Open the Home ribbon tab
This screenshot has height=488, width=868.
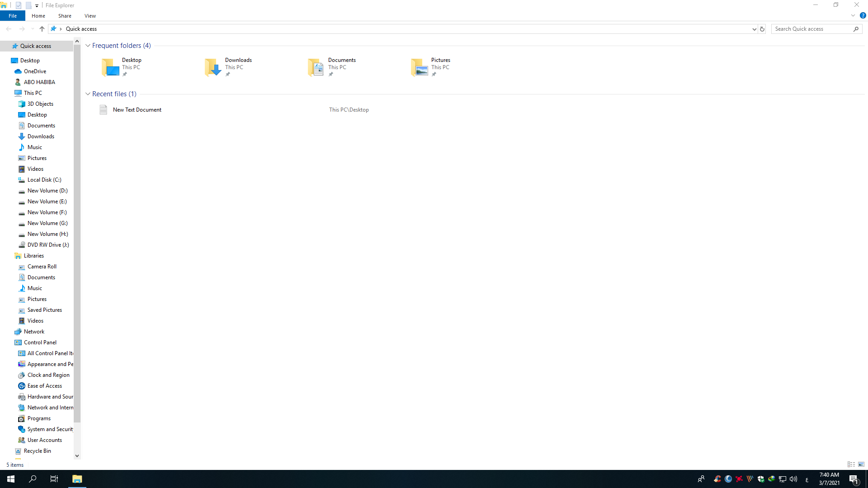pyautogui.click(x=38, y=16)
